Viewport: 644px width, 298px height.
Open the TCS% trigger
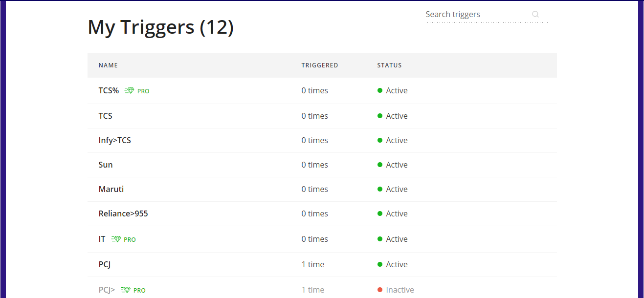click(109, 90)
